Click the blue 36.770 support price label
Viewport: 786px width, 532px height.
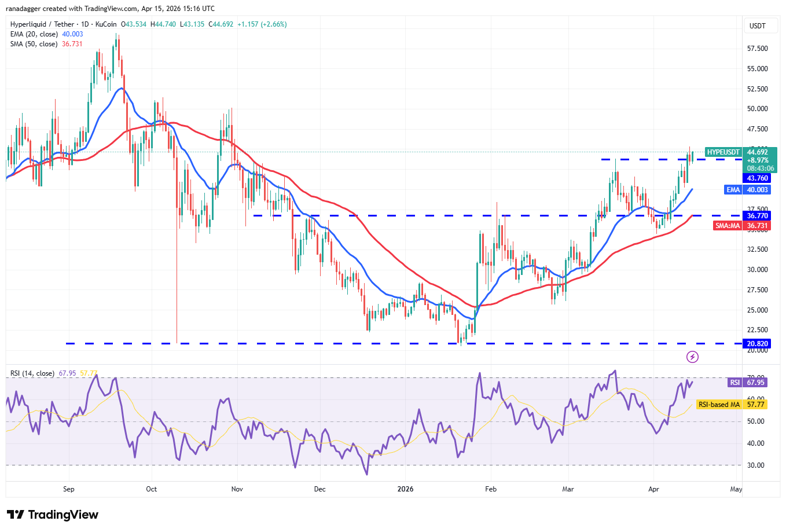click(757, 215)
